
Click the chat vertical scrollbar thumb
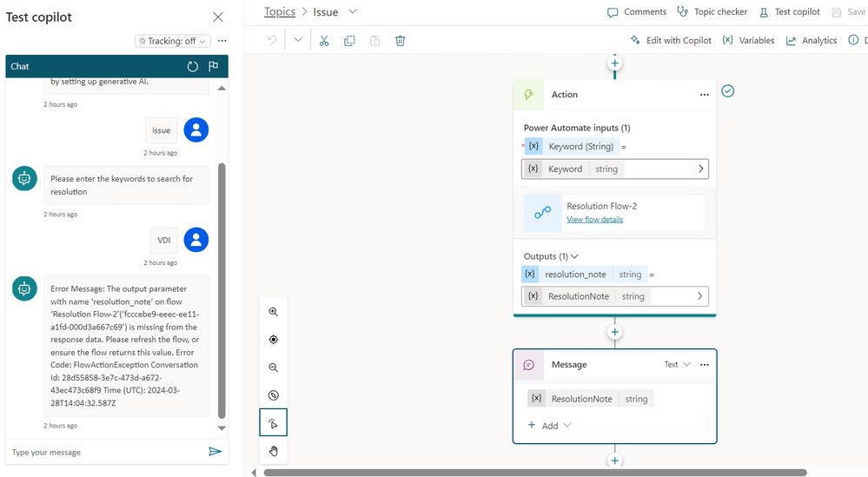(222, 290)
